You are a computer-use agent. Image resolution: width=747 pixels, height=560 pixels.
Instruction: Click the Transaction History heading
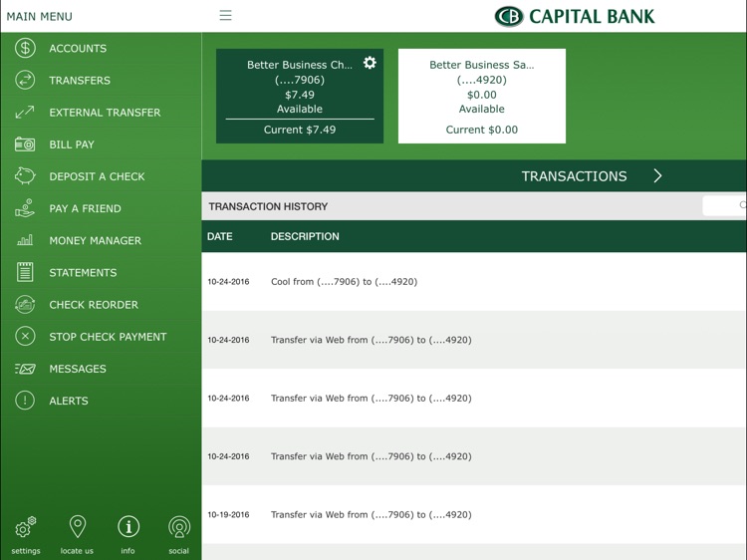pos(268,206)
